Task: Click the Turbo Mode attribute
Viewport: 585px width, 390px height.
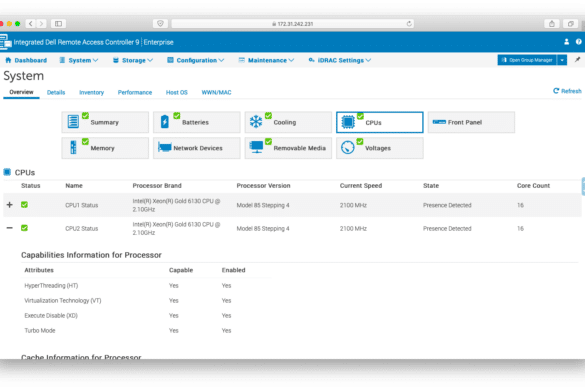Action: pos(40,330)
